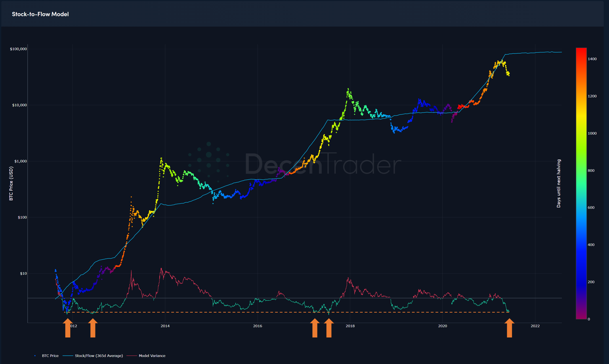Viewport: 609px width, 364px height.
Task: Click the Stock-to-Flow Model title
Action: tap(40, 14)
